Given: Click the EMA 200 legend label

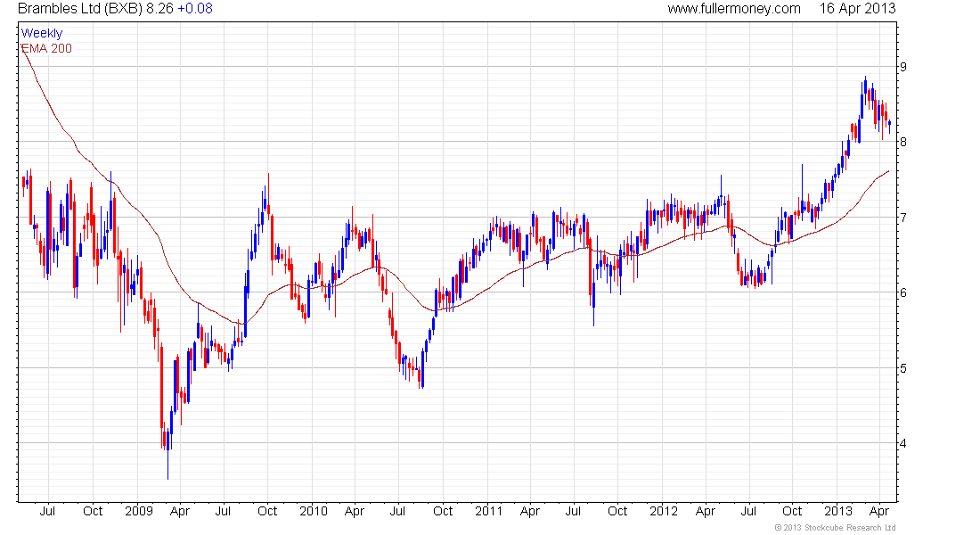Looking at the screenshot, I should pyautogui.click(x=45, y=47).
